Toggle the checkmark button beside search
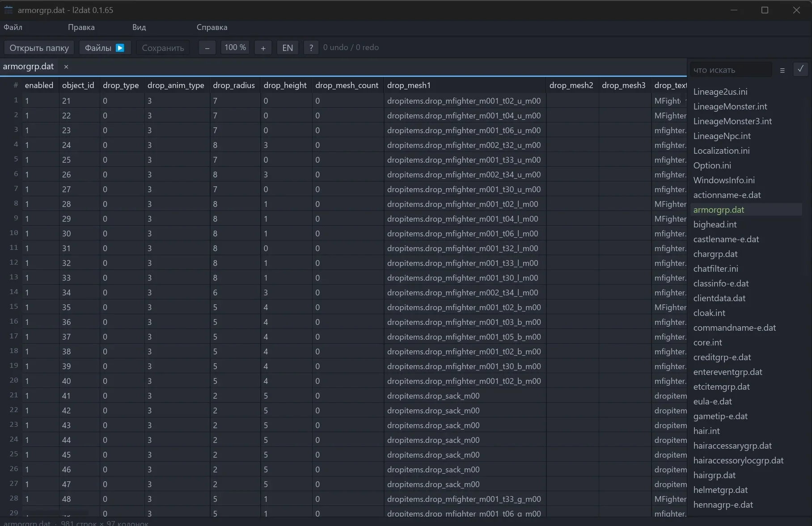 pos(800,69)
